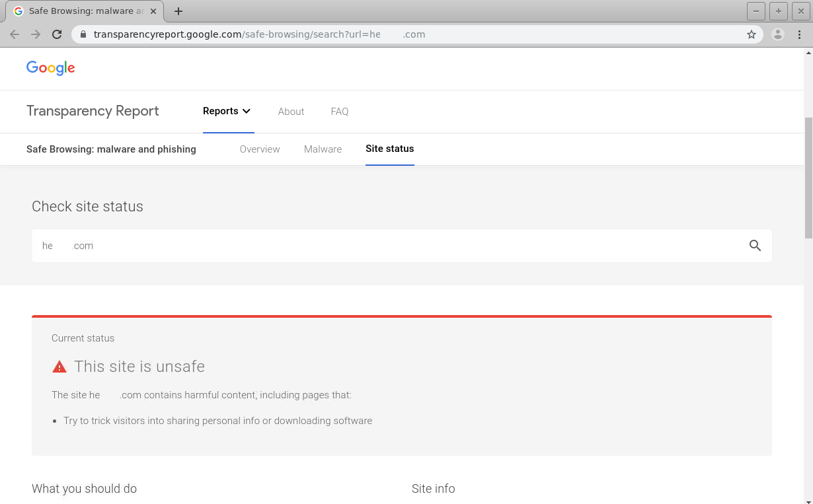
Task: Click the 'This site is unsafe' text
Action: point(139,367)
